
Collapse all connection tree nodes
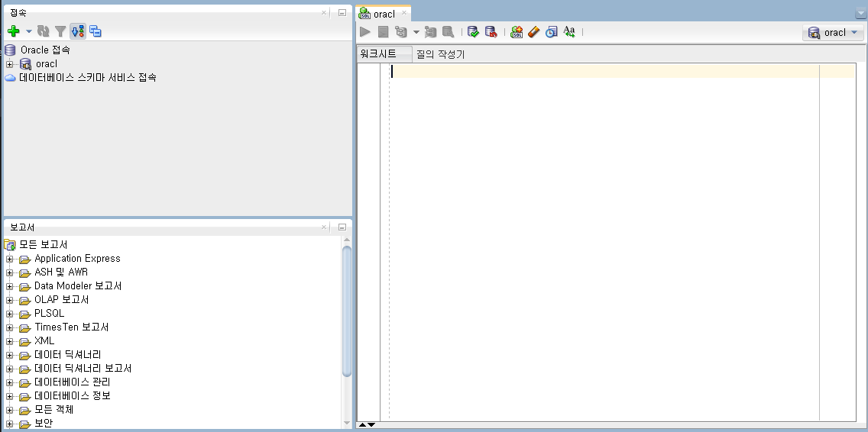[96, 31]
